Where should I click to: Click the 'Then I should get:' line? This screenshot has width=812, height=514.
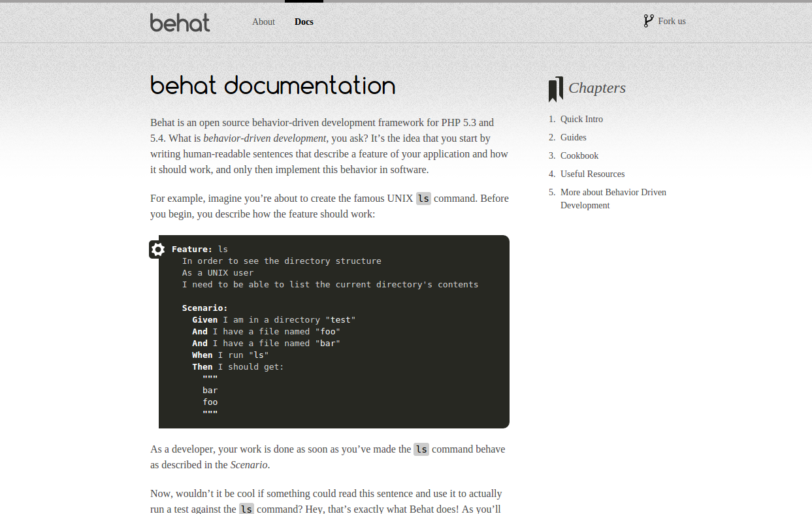coord(238,366)
